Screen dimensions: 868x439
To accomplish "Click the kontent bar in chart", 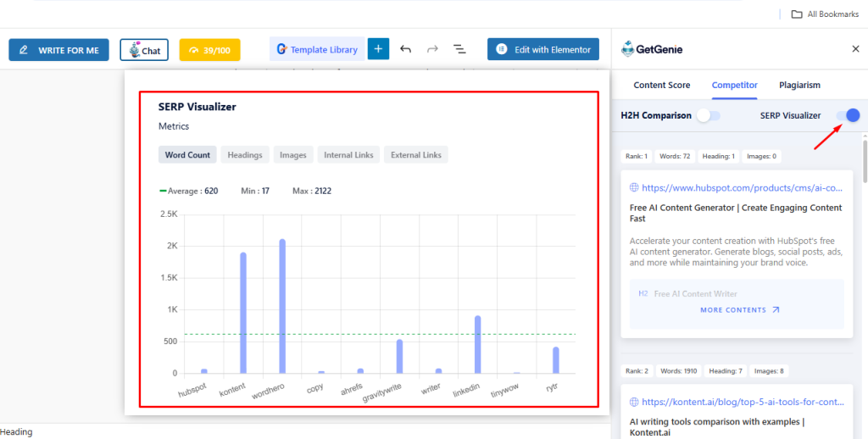I will [x=243, y=313].
